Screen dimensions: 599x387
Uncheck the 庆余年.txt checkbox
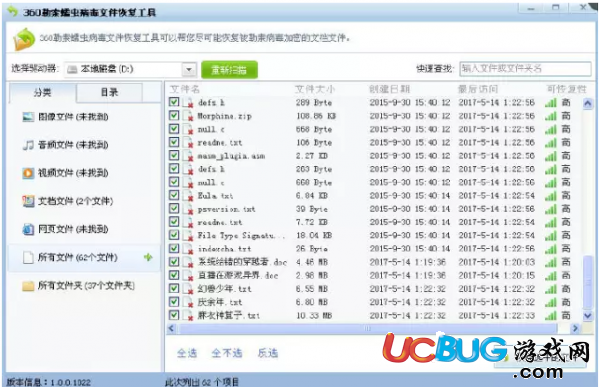tap(174, 301)
